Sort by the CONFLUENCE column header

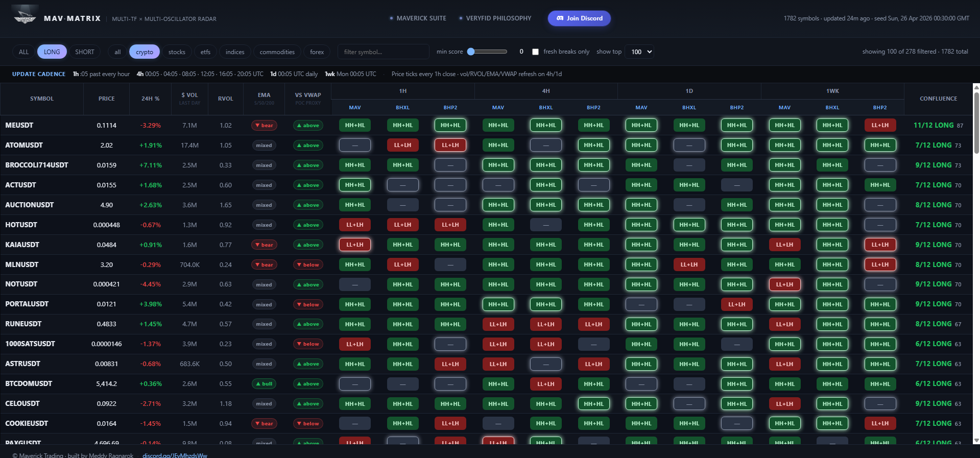coord(938,99)
